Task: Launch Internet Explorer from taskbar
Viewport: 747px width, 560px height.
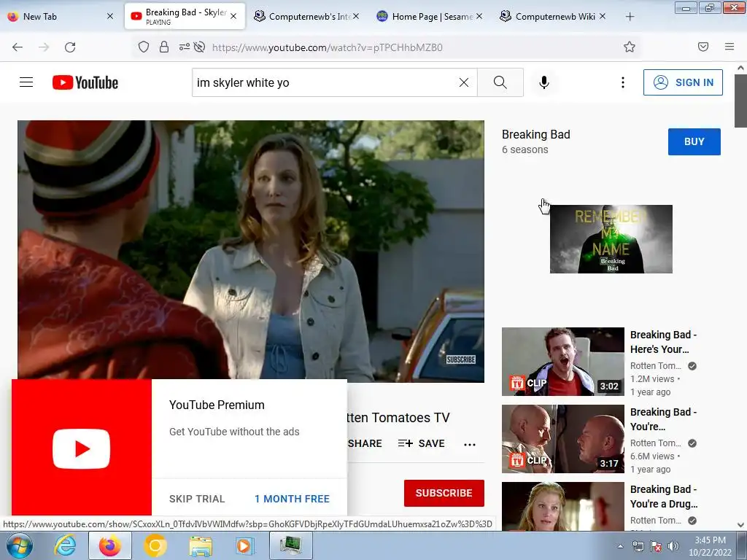Action: (65, 545)
